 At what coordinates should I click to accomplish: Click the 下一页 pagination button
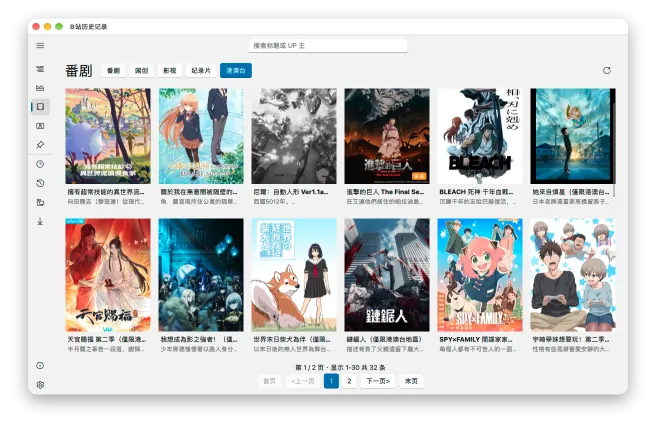pos(378,381)
